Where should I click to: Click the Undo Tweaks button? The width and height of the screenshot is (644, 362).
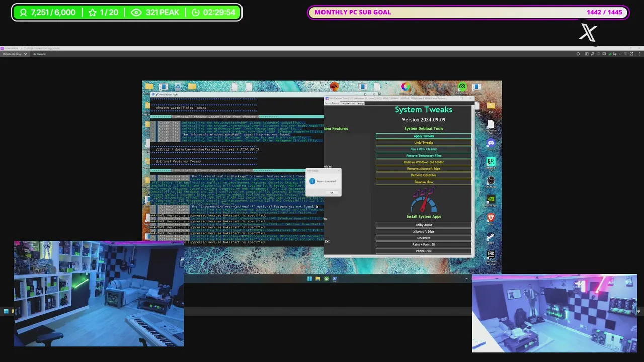pos(424,143)
